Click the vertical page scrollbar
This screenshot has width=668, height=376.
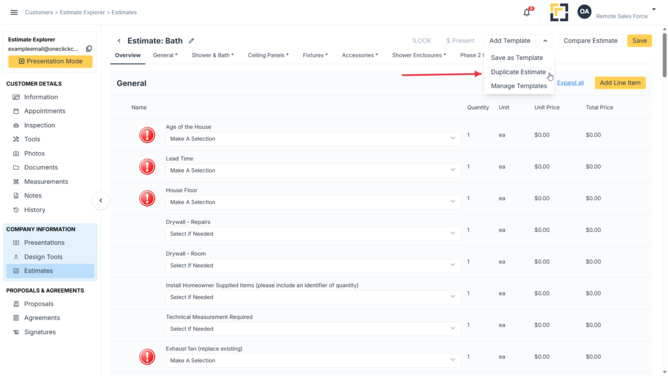pyautogui.click(x=664, y=55)
